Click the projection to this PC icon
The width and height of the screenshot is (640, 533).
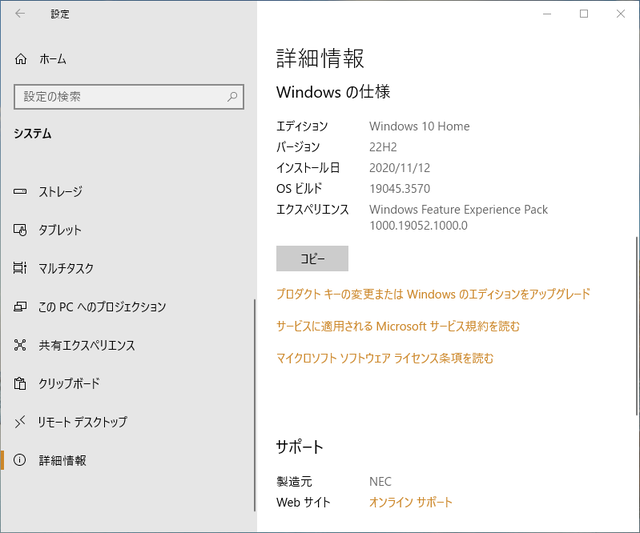[x=20, y=306]
